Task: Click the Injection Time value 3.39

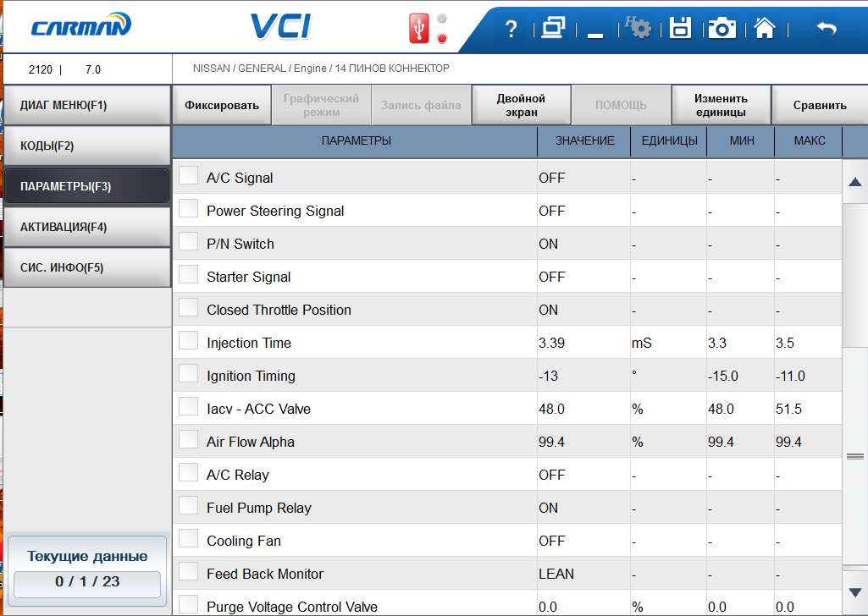Action: coord(551,343)
